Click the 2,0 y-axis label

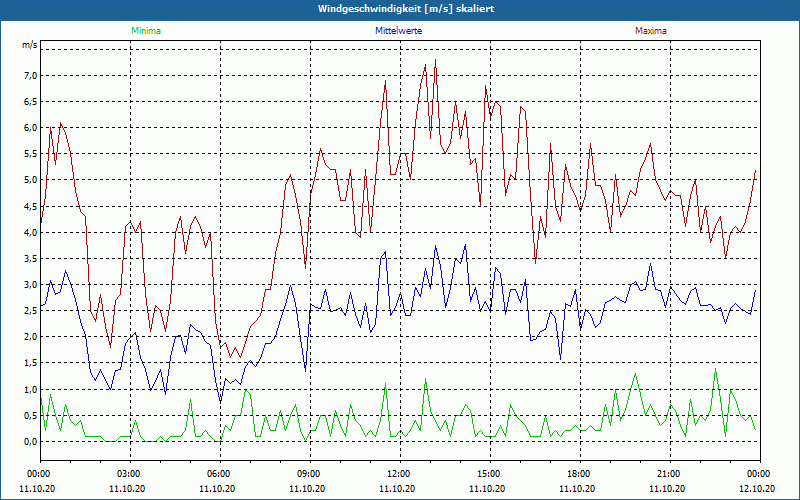pyautogui.click(x=30, y=337)
